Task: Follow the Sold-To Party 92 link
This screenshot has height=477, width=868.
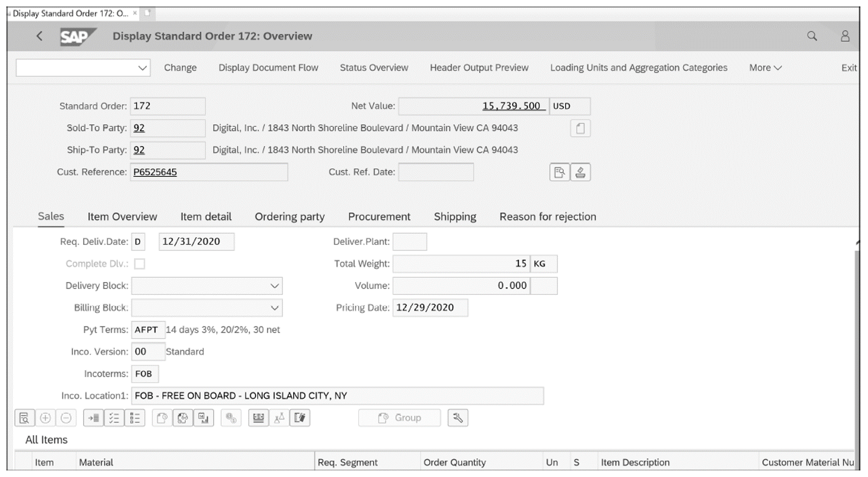Action: [x=140, y=128]
